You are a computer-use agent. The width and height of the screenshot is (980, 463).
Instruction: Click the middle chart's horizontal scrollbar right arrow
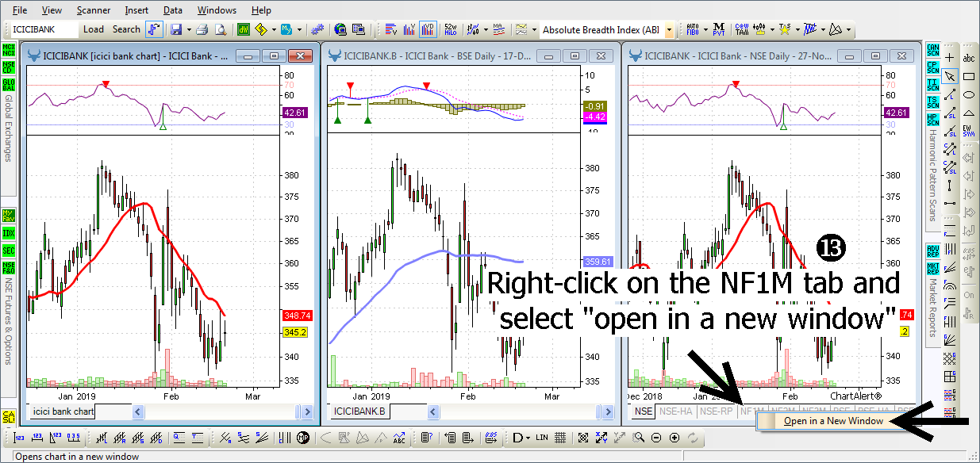tap(609, 411)
